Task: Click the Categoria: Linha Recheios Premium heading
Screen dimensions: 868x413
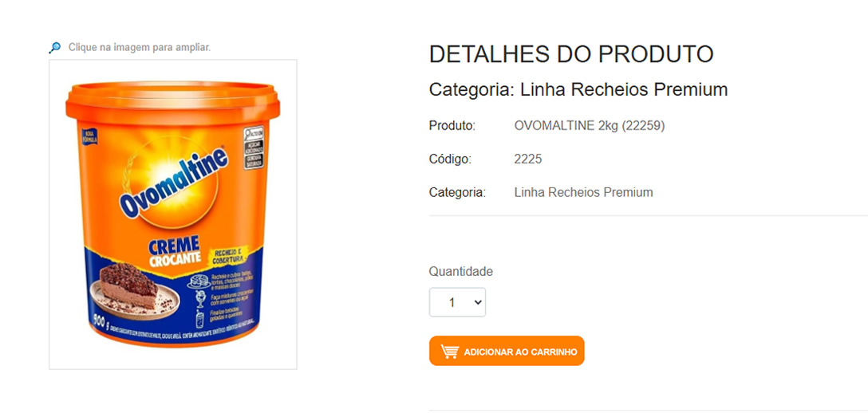Action: pos(578,89)
